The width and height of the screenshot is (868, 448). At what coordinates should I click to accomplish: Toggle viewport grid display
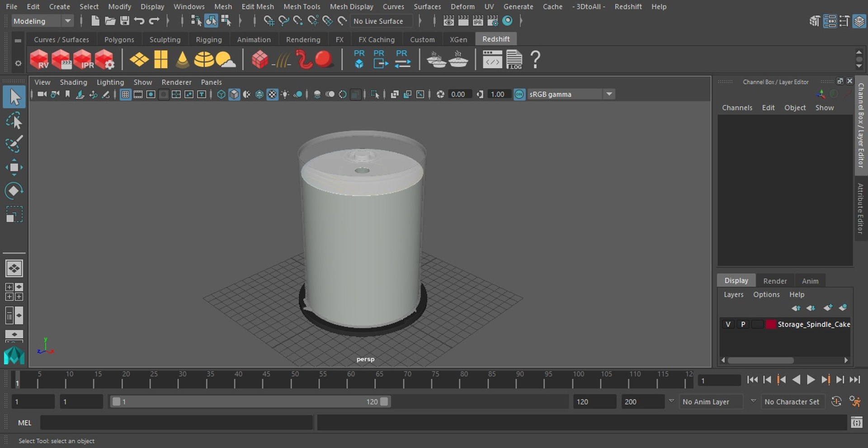point(125,94)
